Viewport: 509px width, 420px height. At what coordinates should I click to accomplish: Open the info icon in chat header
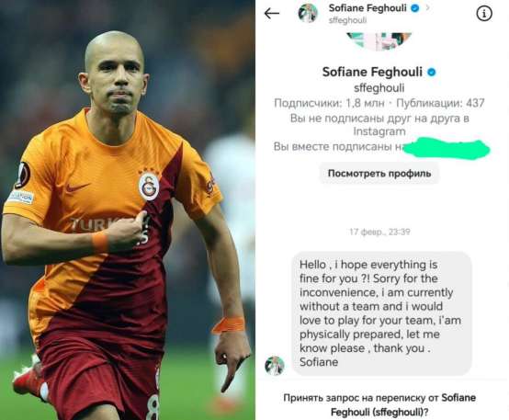(x=484, y=14)
